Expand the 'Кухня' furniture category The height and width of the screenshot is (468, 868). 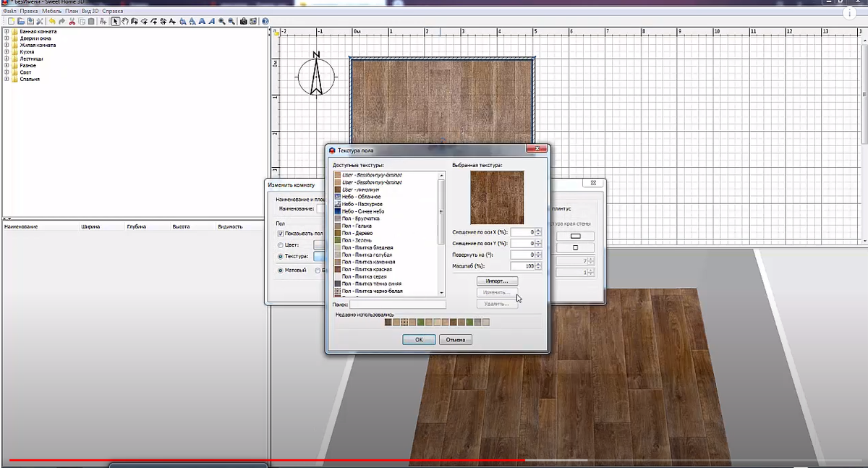7,52
